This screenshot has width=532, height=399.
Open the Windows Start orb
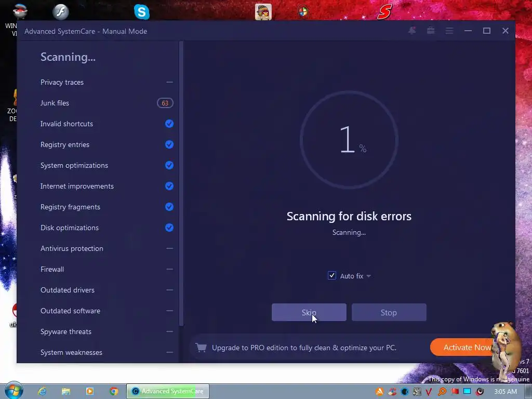click(x=14, y=391)
